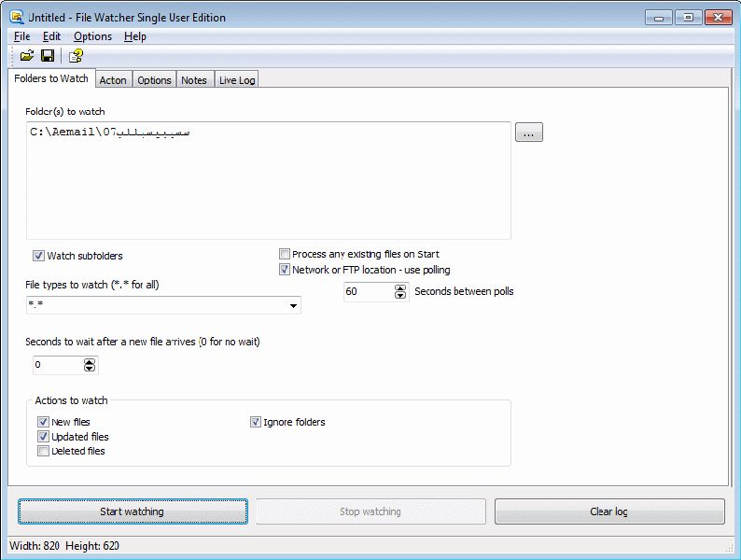The image size is (741, 560).
Task: Click the C:\Aemail folder path entry
Action: pyautogui.click(x=109, y=132)
